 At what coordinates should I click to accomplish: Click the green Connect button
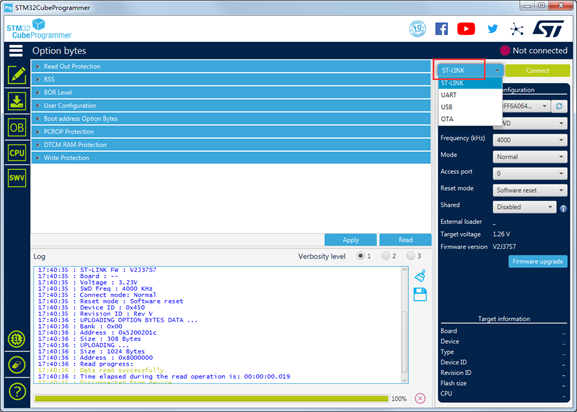click(x=537, y=70)
